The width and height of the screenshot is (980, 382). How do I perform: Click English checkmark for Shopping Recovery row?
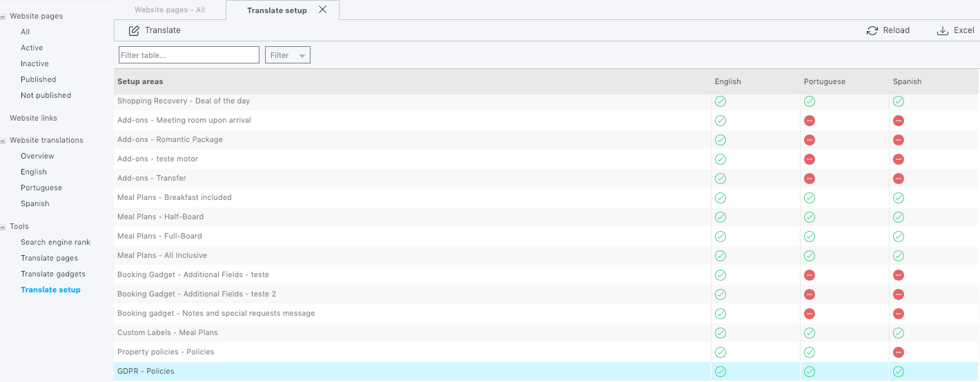(x=721, y=101)
